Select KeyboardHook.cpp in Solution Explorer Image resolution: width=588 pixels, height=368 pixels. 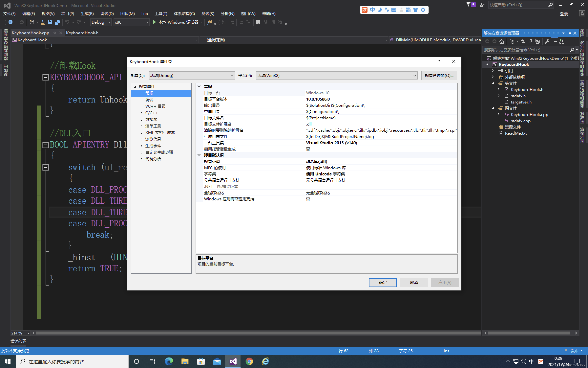point(529,114)
